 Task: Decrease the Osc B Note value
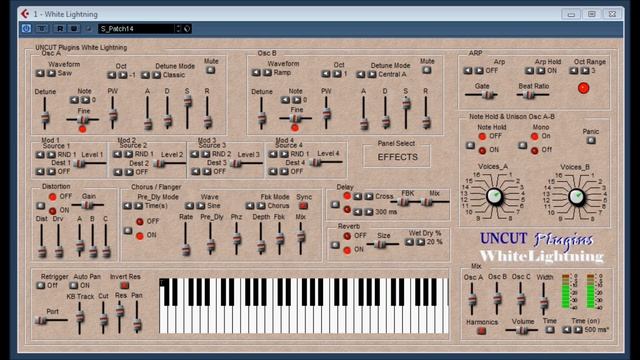285,100
